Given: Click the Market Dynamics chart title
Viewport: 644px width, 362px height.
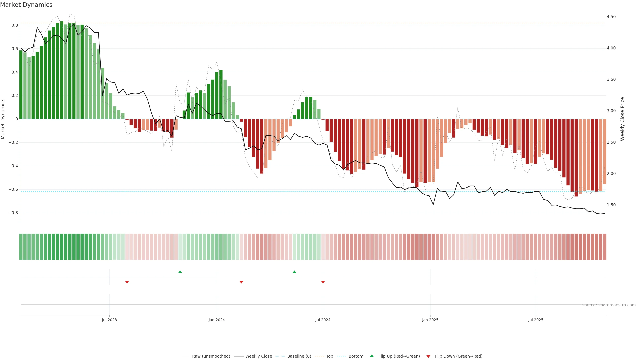Looking at the screenshot, I should [x=26, y=5].
